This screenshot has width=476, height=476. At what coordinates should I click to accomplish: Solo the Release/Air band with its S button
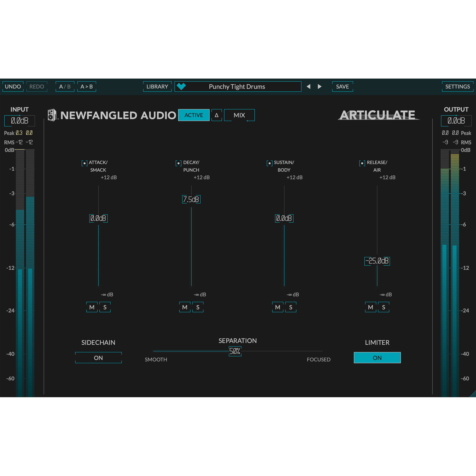pos(383,307)
